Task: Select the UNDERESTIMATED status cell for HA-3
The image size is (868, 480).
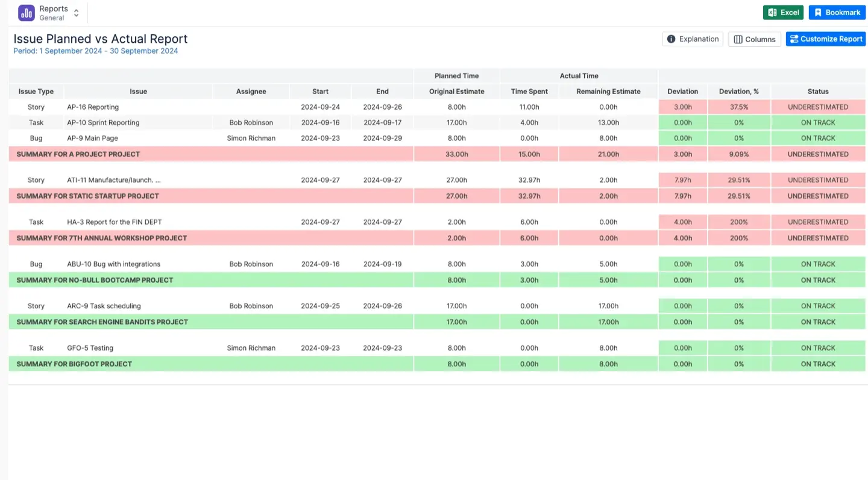Action: 818,222
